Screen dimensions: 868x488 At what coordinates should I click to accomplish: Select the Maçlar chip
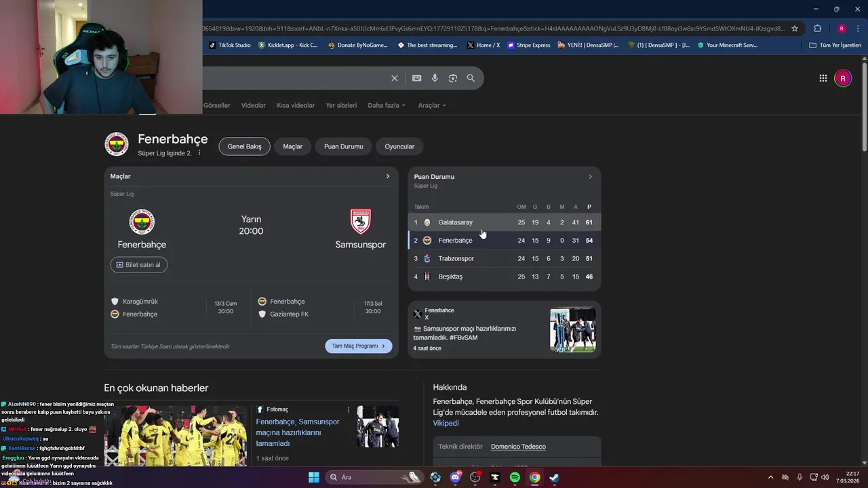[x=293, y=146]
